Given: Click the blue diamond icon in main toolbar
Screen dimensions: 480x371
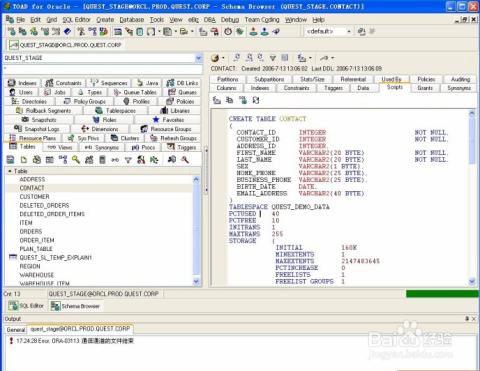Looking at the screenshot, I should [67, 32].
